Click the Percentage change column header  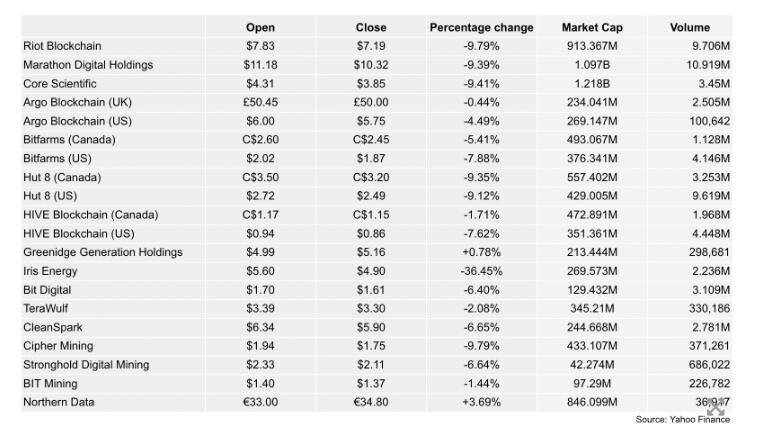click(x=481, y=27)
